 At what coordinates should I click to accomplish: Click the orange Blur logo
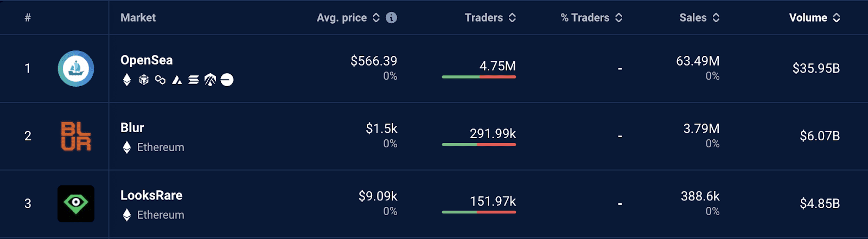(x=76, y=136)
